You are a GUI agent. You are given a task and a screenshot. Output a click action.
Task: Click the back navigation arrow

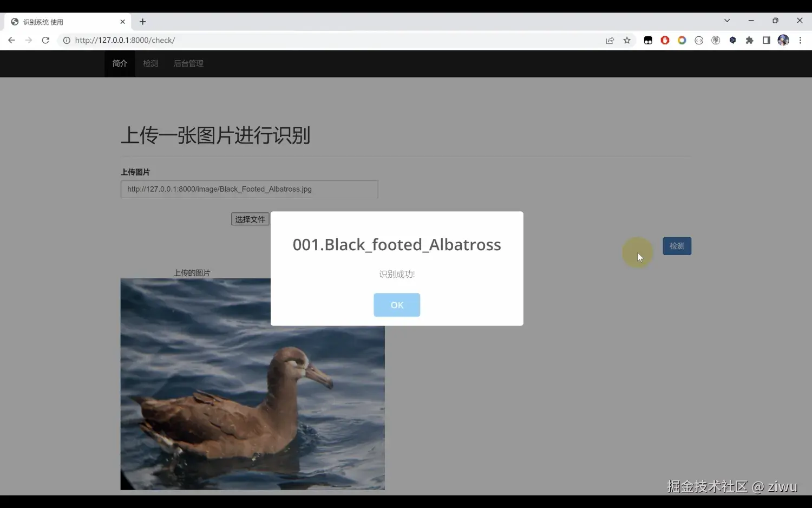point(11,40)
